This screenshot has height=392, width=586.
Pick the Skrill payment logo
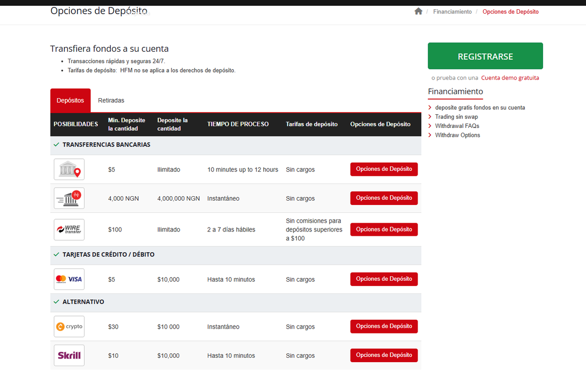coord(69,355)
